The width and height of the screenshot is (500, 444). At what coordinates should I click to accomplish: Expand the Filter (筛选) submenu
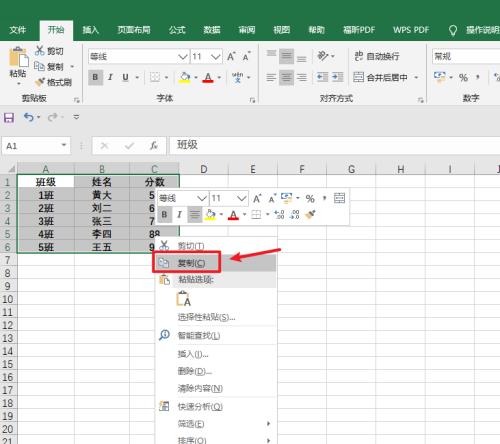point(216,424)
